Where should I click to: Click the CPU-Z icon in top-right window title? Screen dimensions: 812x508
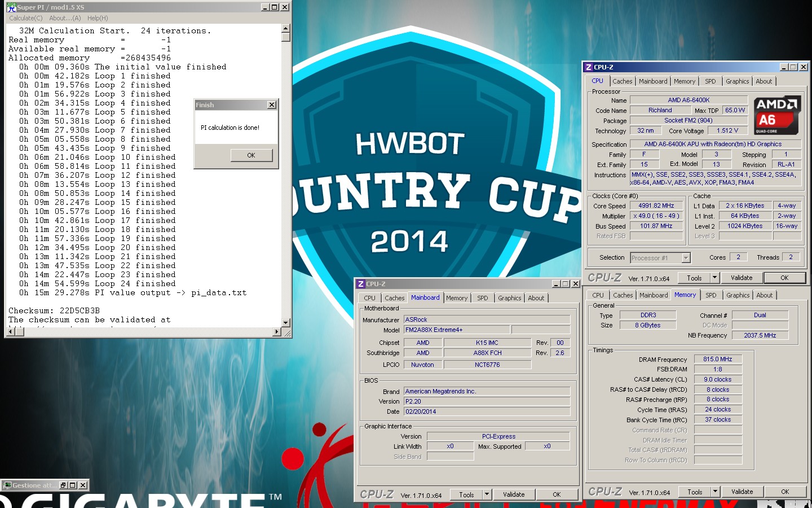click(x=589, y=67)
